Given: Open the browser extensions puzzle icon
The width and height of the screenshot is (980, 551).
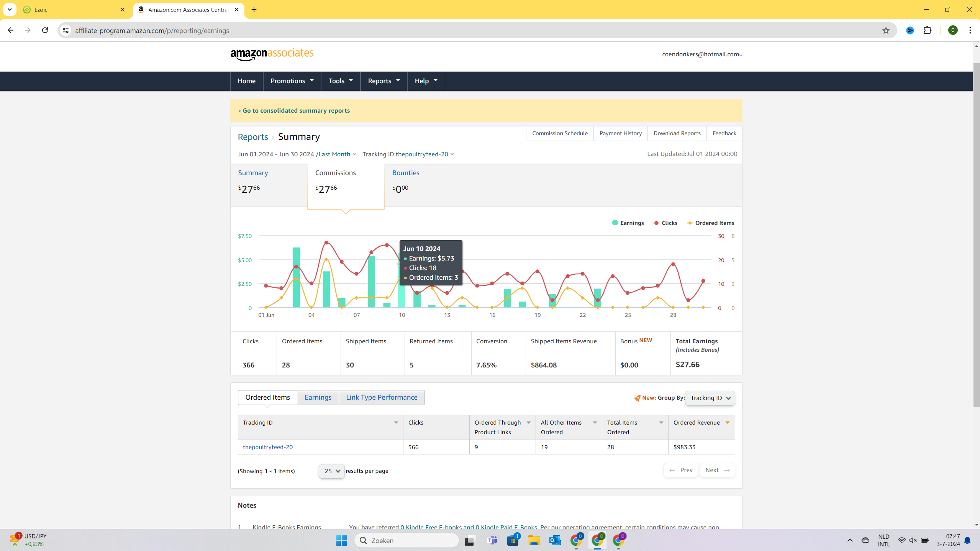Looking at the screenshot, I should coord(928,30).
